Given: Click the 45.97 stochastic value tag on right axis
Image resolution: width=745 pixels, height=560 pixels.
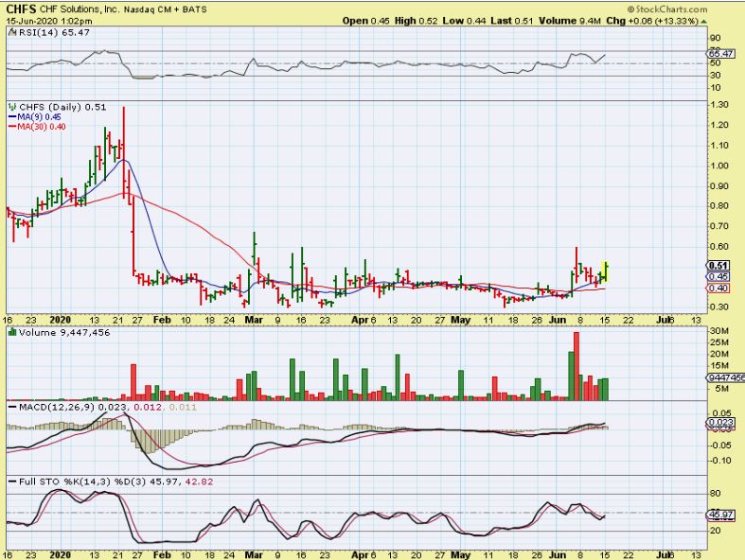Looking at the screenshot, I should (x=720, y=515).
